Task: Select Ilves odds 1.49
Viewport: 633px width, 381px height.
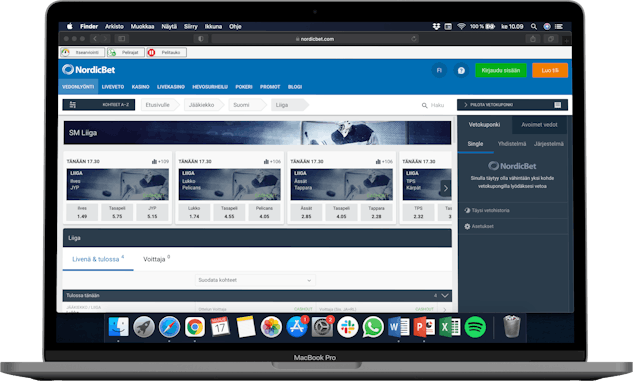Action: click(82, 212)
